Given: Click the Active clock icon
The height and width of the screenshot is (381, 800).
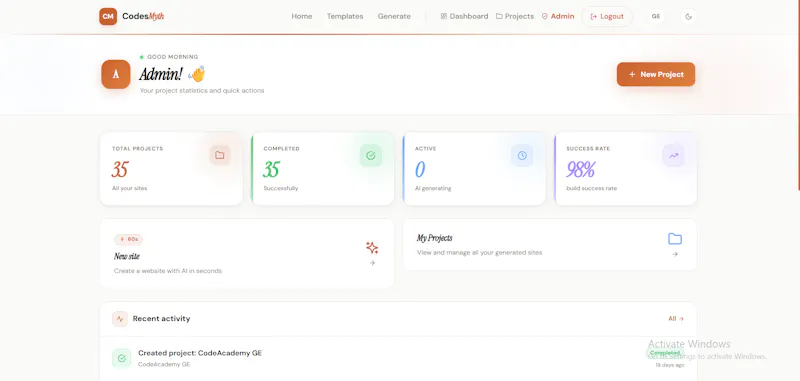Looking at the screenshot, I should click(522, 156).
